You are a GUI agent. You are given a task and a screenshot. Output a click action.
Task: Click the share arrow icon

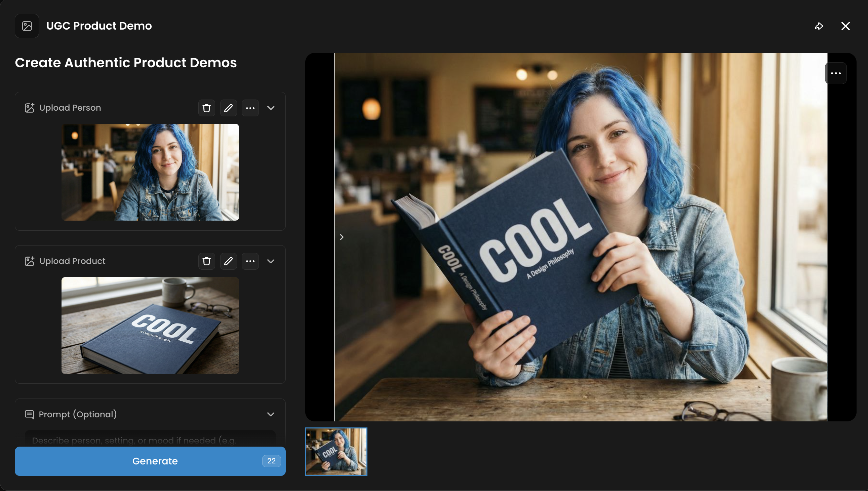point(819,26)
